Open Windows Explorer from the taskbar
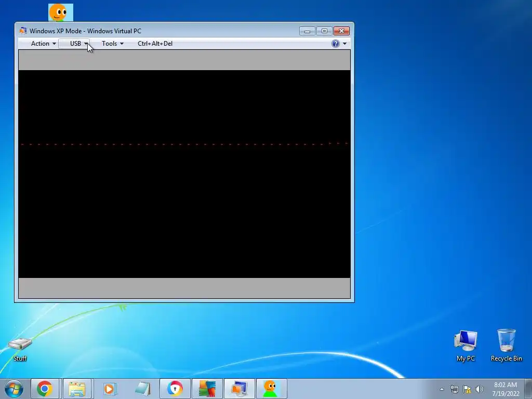Image resolution: width=532 pixels, height=399 pixels. (x=77, y=389)
